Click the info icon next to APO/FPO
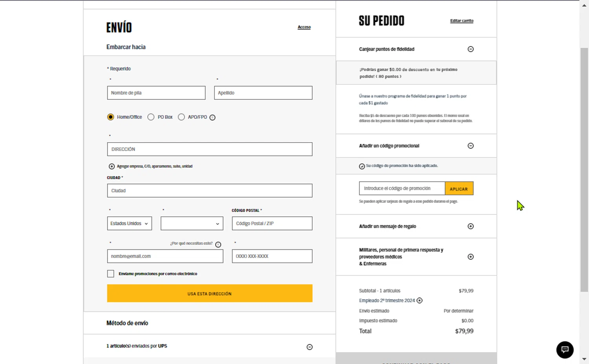The height and width of the screenshot is (364, 589). (x=212, y=117)
